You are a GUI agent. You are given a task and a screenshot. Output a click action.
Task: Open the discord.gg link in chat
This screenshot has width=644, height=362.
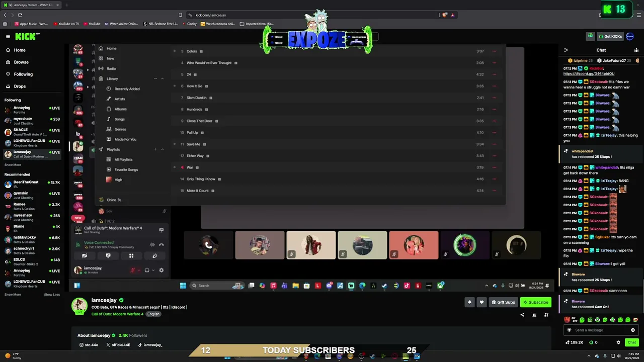[589, 74]
